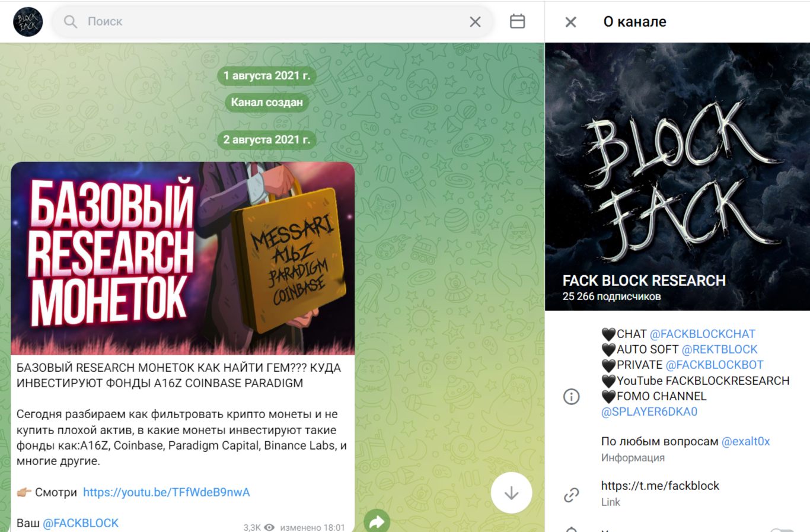This screenshot has width=810, height=532.
Task: Open the youtu.be/TFfWdeB9nwA video link
Action: click(x=167, y=492)
